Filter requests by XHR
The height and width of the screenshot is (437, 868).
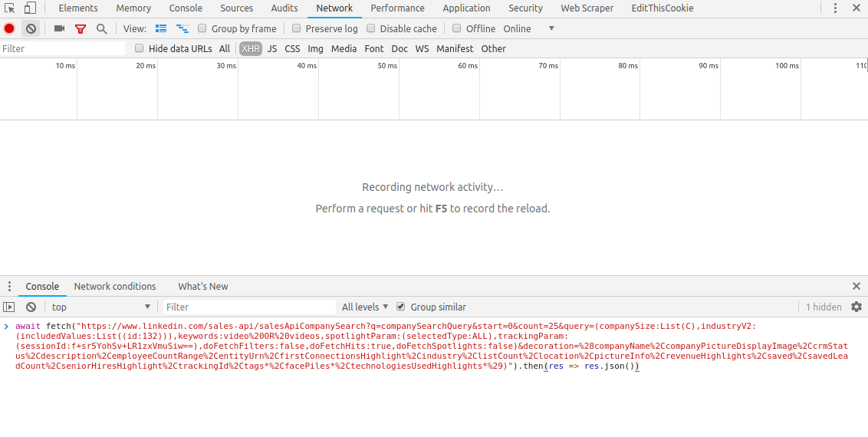pos(250,48)
